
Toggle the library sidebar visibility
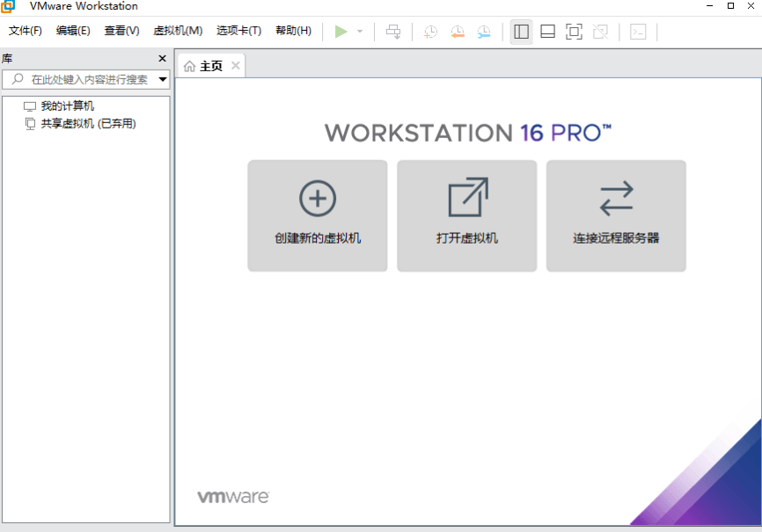point(521,32)
